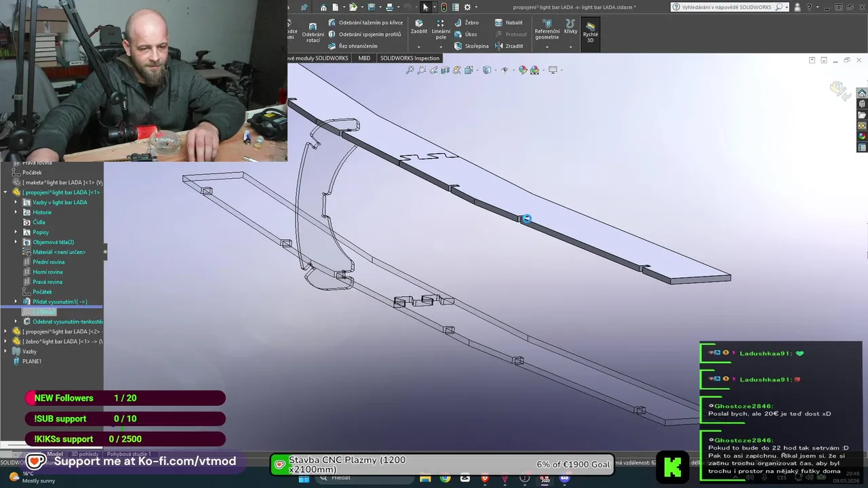Viewport: 868px width, 488px height.
Task: Select Horní rovina in the tree
Action: [x=43, y=272]
